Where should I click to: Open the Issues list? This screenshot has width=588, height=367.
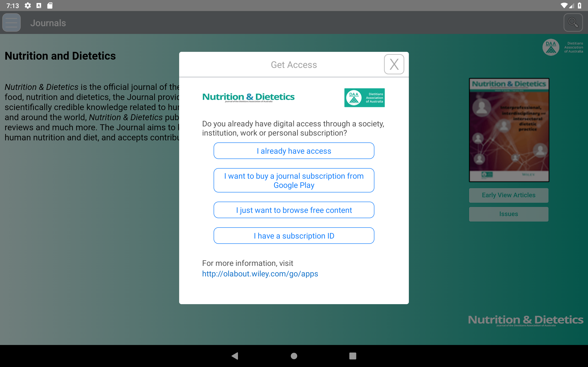tap(509, 214)
